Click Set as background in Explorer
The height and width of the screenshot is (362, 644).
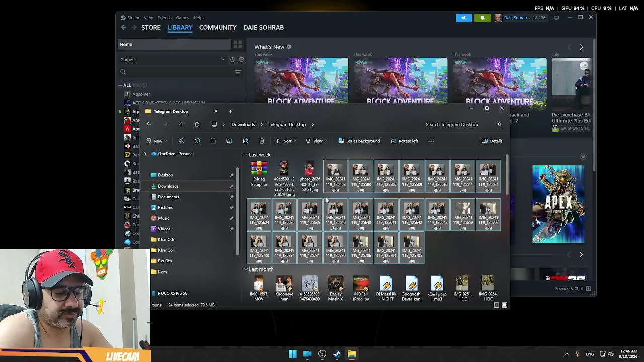pos(359,141)
